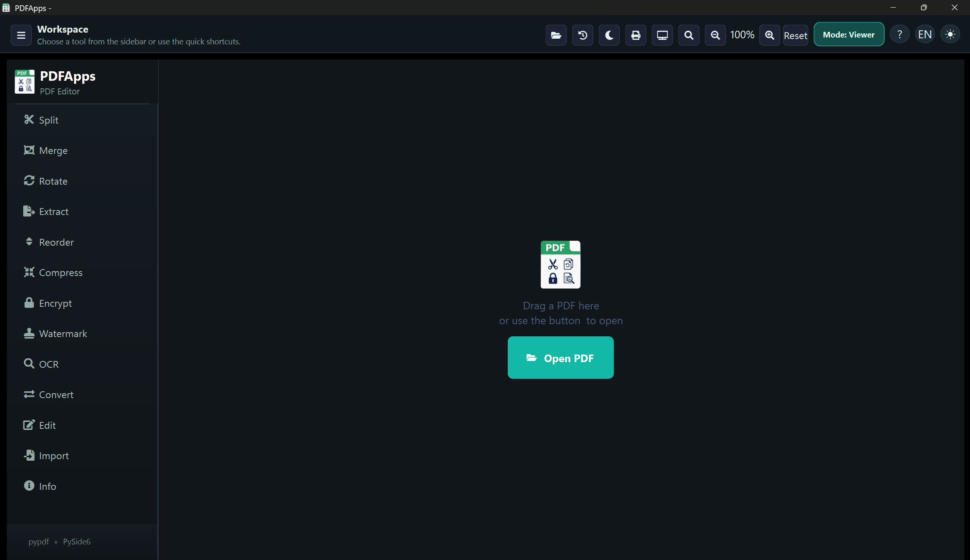Reset the zoom level
This screenshot has height=560, width=970.
point(796,35)
